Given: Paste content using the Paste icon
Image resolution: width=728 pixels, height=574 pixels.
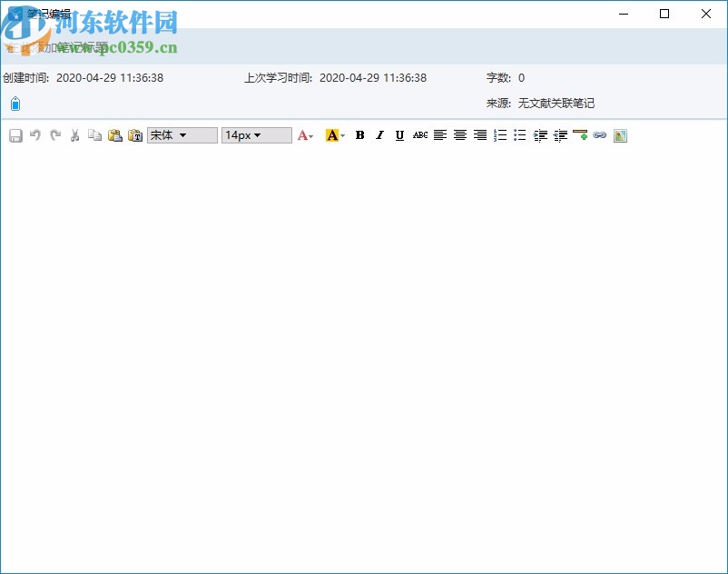Looking at the screenshot, I should tap(115, 135).
